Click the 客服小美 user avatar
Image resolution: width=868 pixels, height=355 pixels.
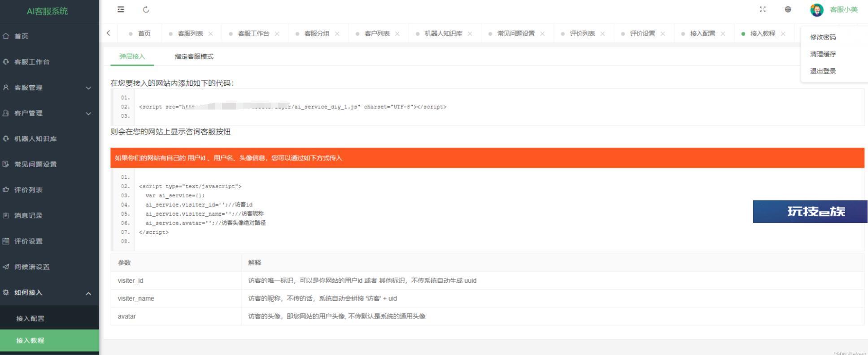point(817,10)
